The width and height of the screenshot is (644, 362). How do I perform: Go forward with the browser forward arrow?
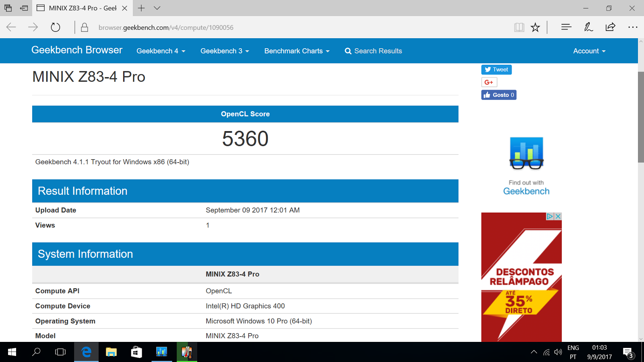(33, 27)
